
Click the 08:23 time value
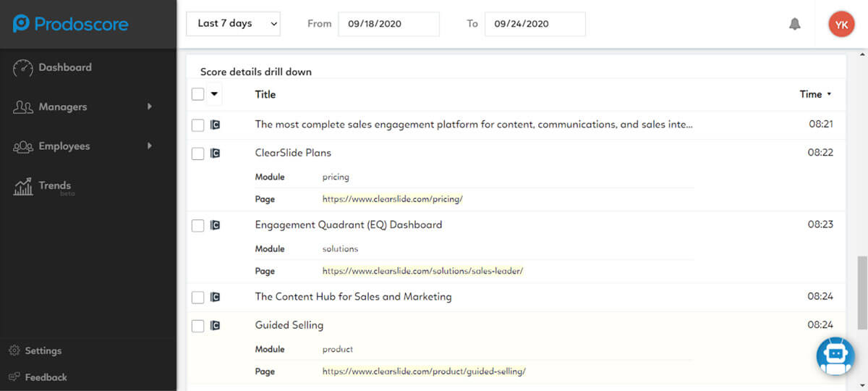point(821,224)
